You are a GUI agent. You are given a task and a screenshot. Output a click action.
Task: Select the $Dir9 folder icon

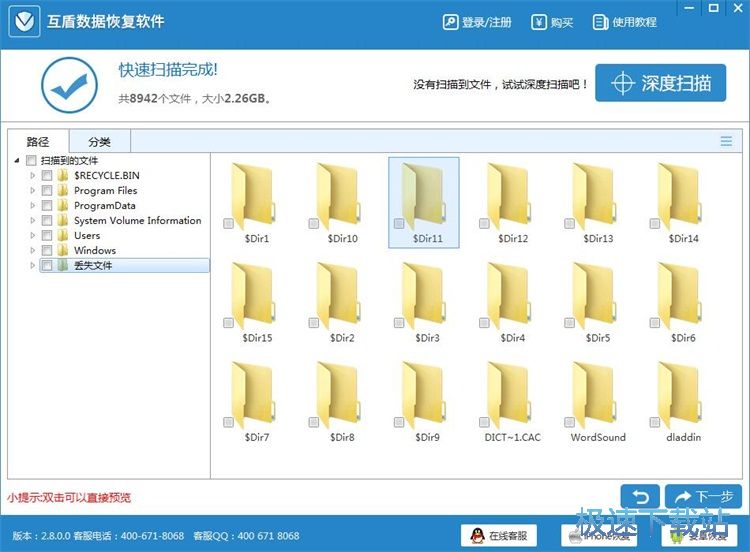pos(423,395)
